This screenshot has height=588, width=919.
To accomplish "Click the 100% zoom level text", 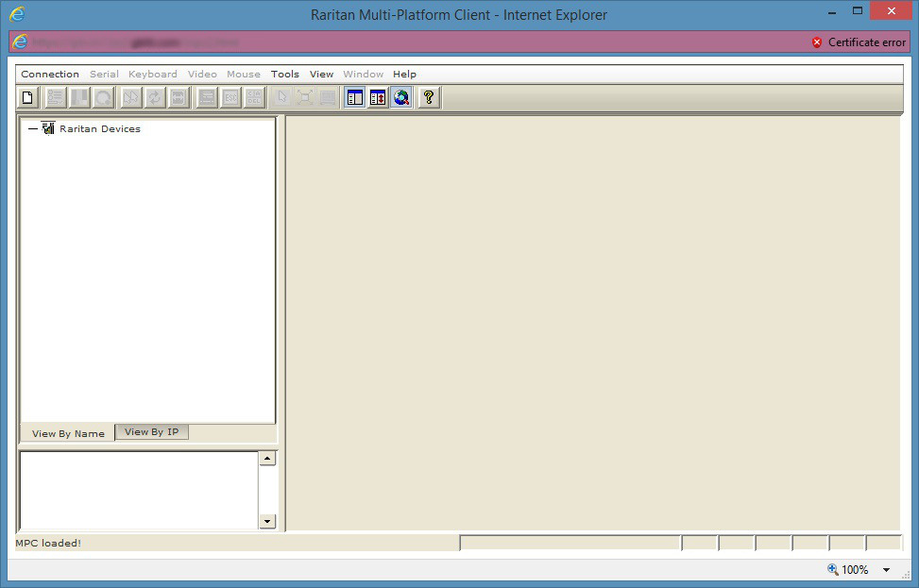I will tap(855, 570).
